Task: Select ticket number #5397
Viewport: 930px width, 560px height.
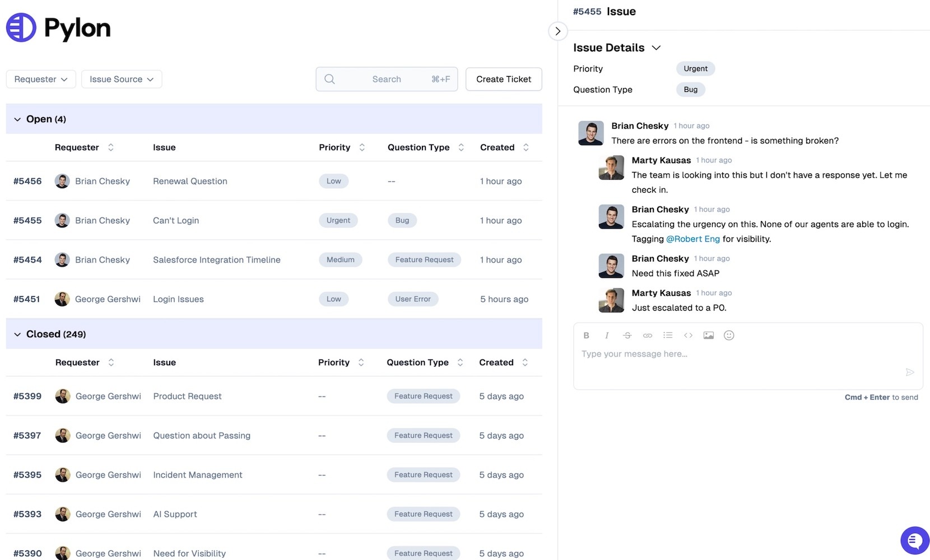Action: click(27, 435)
